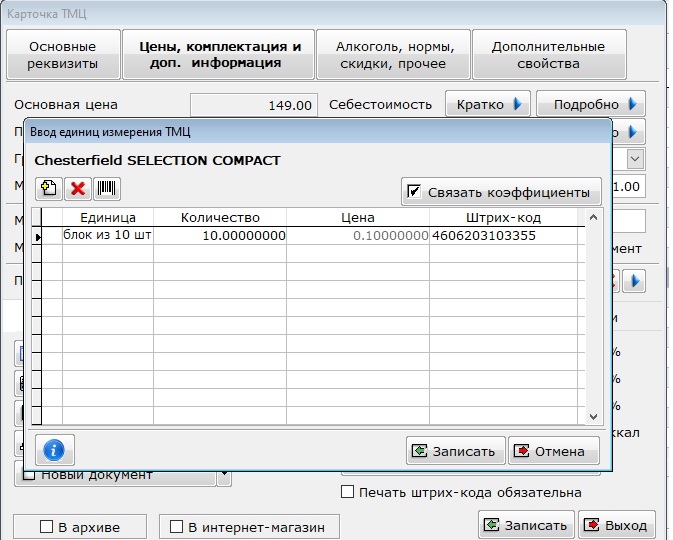673x540 pixels.
Task: Open barcode tool icon in dialog
Action: click(106, 188)
